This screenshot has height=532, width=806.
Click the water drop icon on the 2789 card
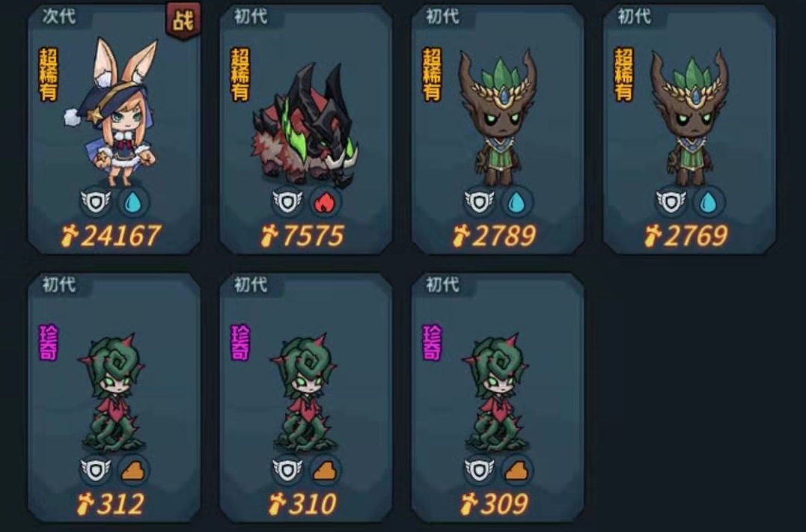[x=516, y=202]
